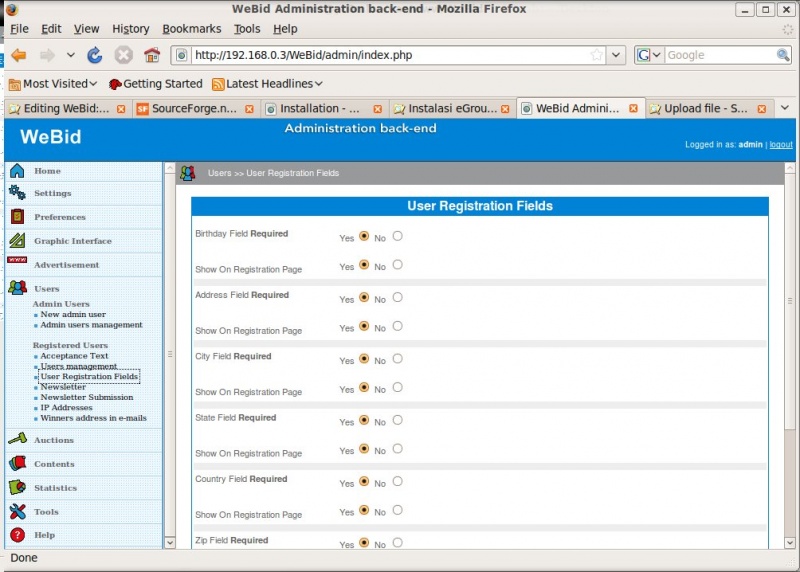Switch to the Editing WeBid tab
This screenshot has height=572, width=800.
[x=60, y=108]
